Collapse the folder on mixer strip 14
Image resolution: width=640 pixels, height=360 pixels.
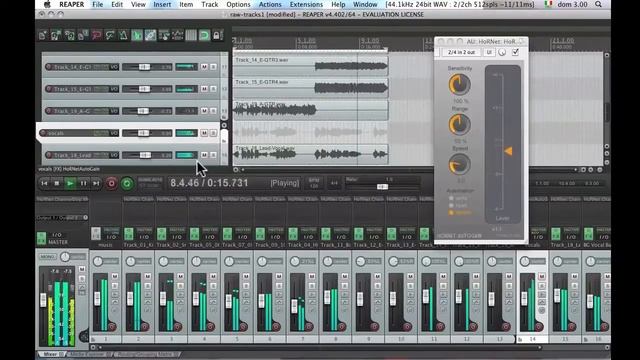[x=520, y=339]
